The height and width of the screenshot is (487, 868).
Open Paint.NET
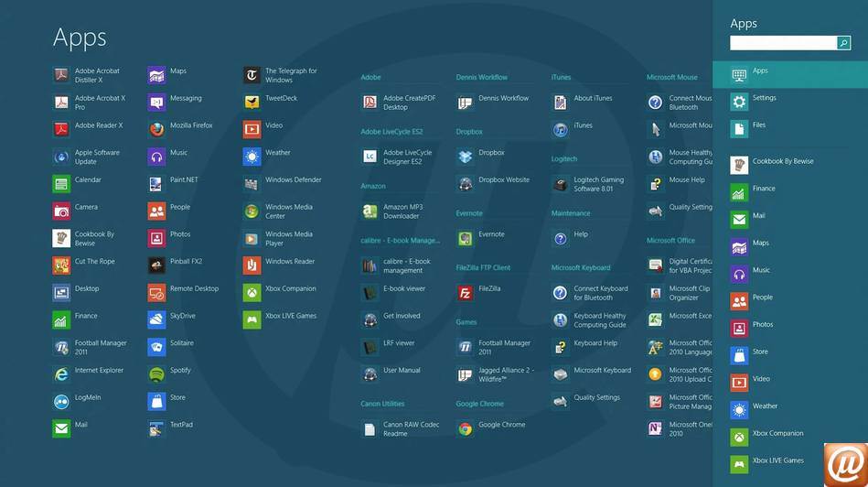pos(173,183)
